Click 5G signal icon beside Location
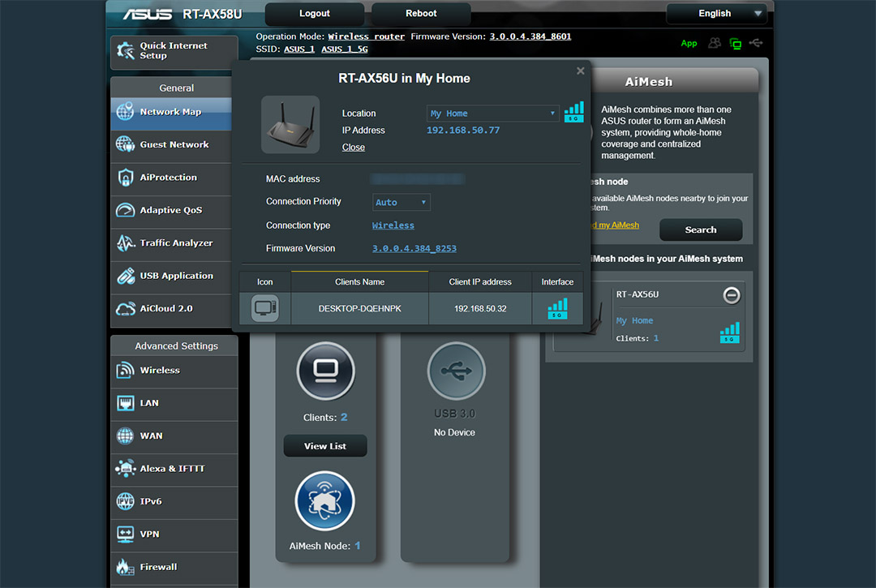The width and height of the screenshot is (876, 588). (573, 112)
